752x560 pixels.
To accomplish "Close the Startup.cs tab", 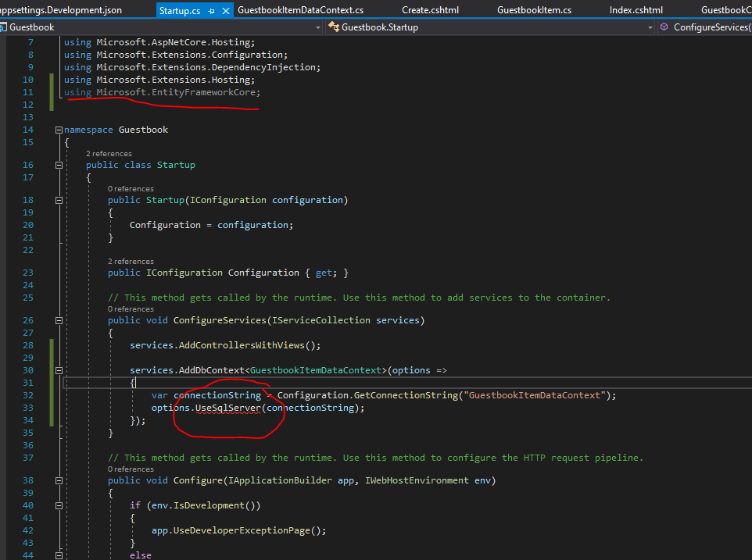I will (x=225, y=10).
